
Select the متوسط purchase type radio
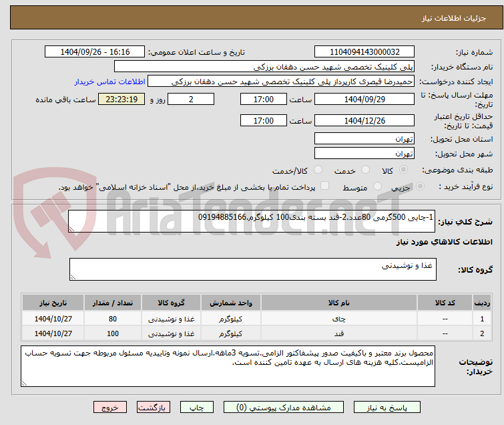377,186
